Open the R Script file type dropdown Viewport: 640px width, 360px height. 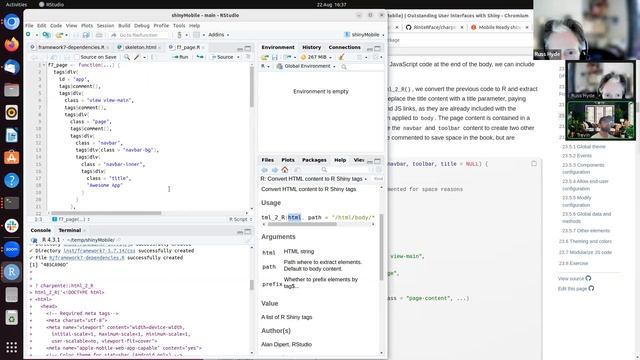240,219
